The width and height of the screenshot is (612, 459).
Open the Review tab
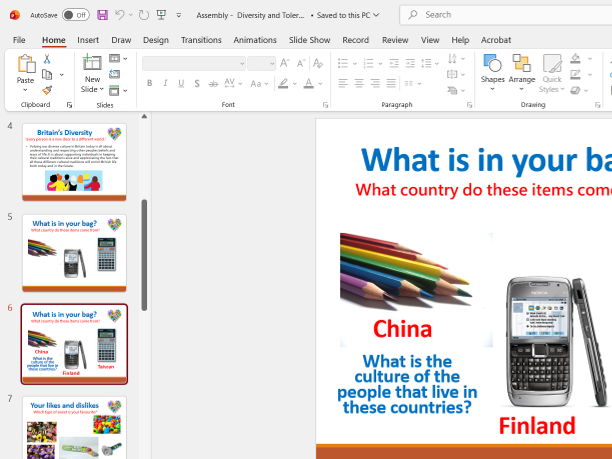[395, 40]
